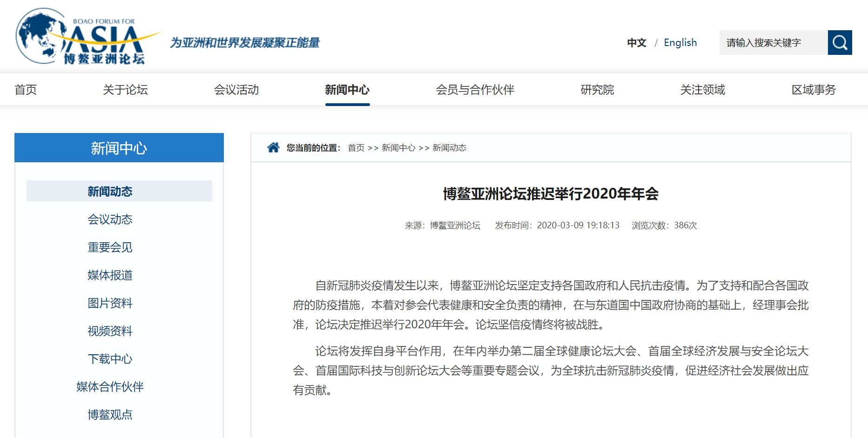The image size is (868, 438).
Task: Open the 首页 navigation menu item
Action: [x=26, y=90]
